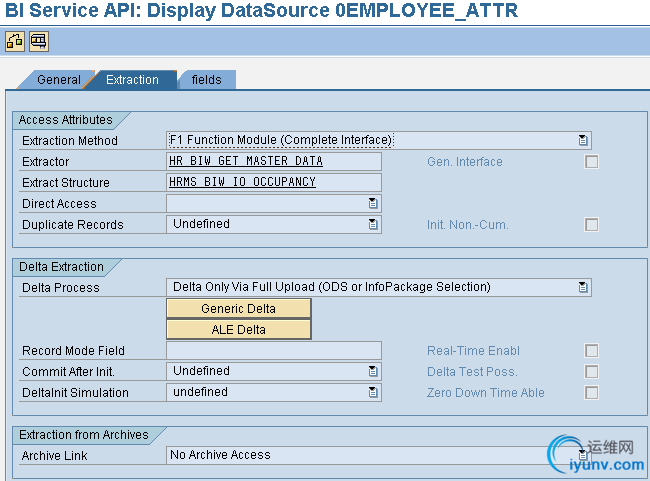The width and height of the screenshot is (650, 481).
Task: Expand the DeltaInit Simulation dropdown
Action: 373,392
